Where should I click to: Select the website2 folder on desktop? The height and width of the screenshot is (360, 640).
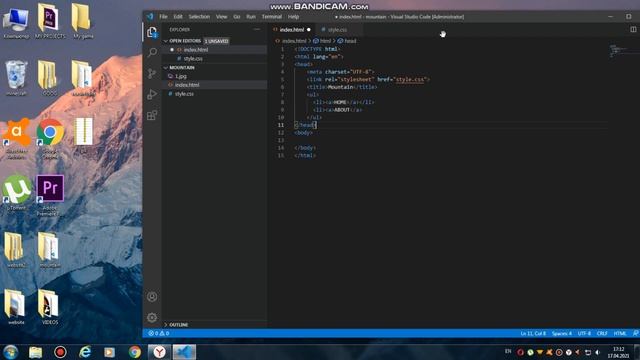point(16,250)
